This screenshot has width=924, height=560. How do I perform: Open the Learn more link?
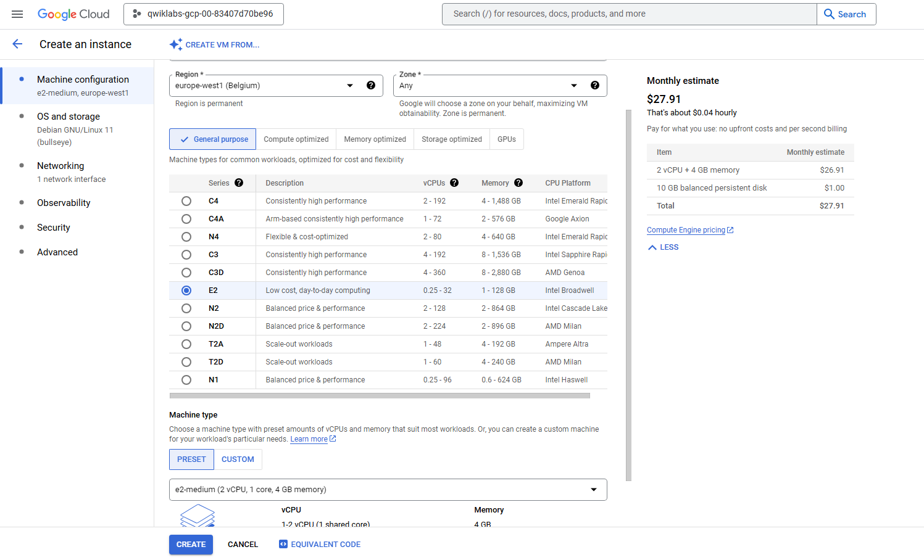pos(309,439)
